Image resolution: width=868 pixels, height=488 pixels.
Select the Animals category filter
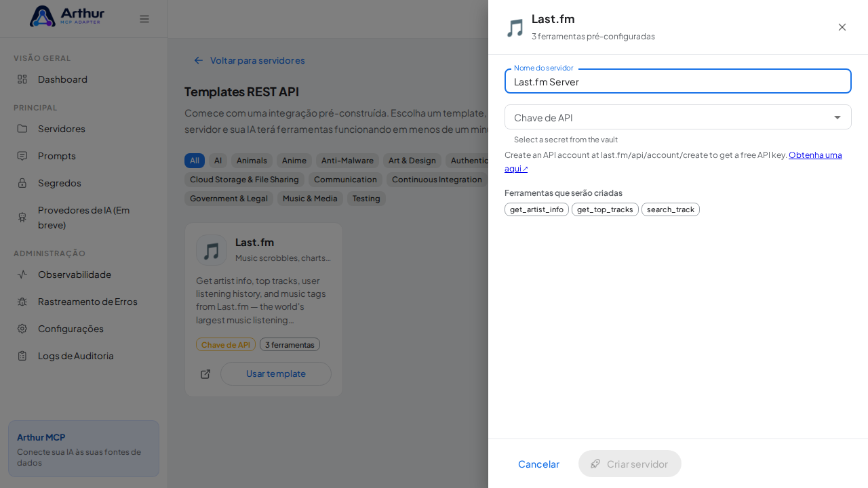(x=252, y=161)
